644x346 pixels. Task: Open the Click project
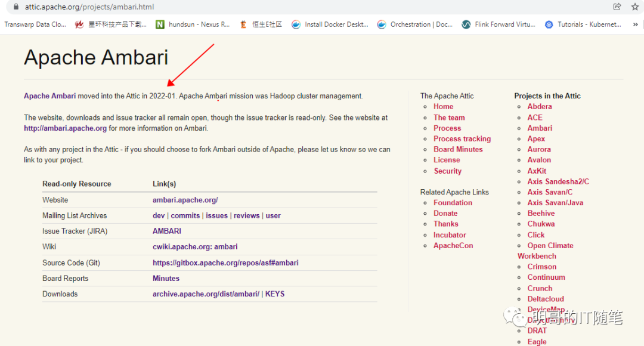point(536,235)
